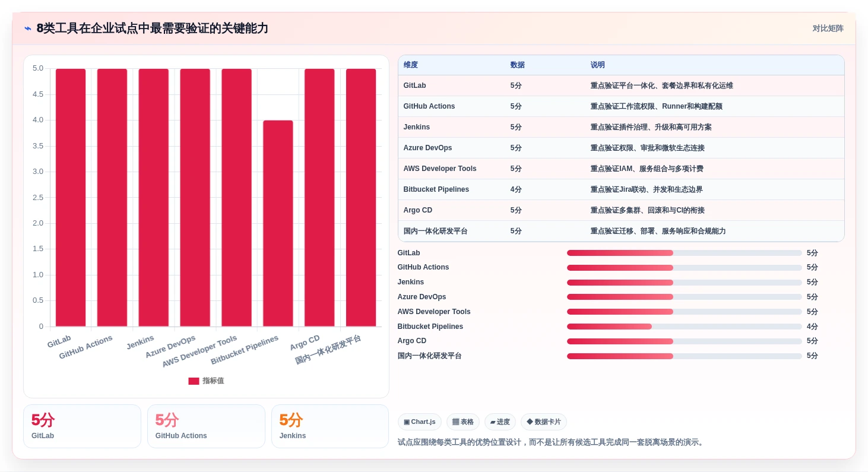Click 国内一体化研发平台 in the table
The width and height of the screenshot is (868, 472).
coord(435,231)
